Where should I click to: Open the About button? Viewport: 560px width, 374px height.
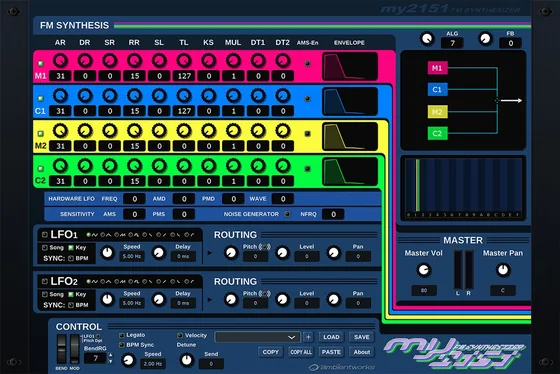point(361,352)
